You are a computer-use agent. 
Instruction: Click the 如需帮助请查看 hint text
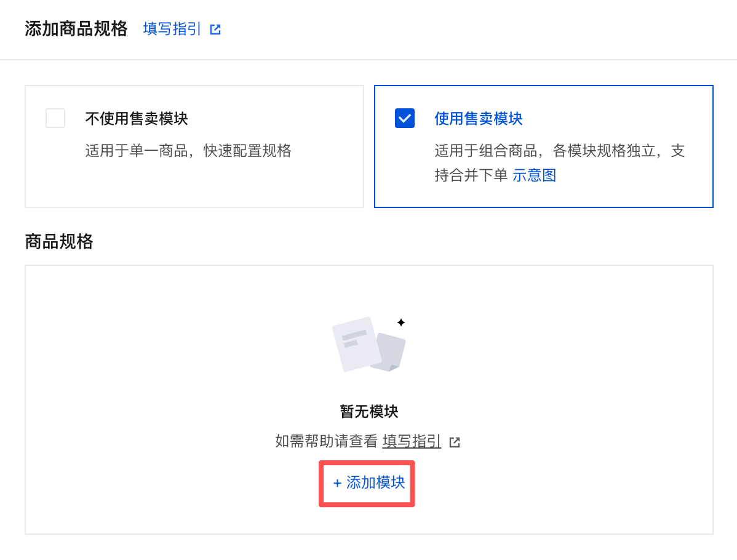pos(326,441)
